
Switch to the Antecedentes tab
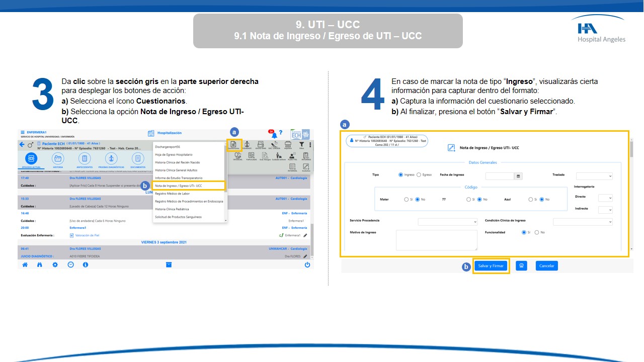pos(85,160)
